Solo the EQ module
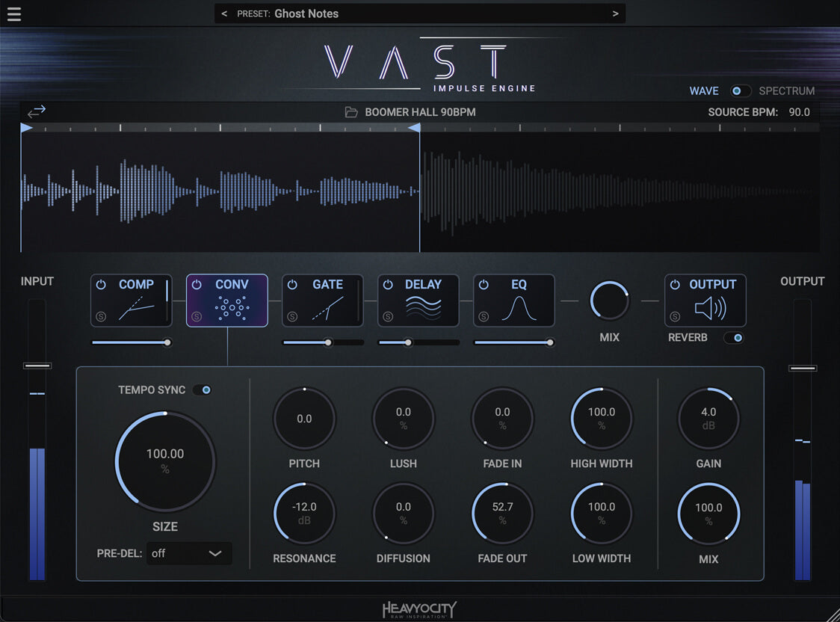 click(x=484, y=317)
